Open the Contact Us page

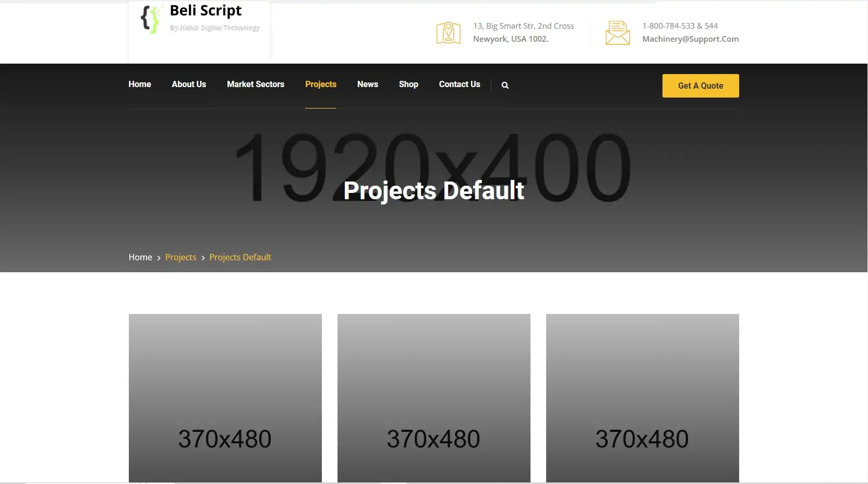click(x=460, y=84)
